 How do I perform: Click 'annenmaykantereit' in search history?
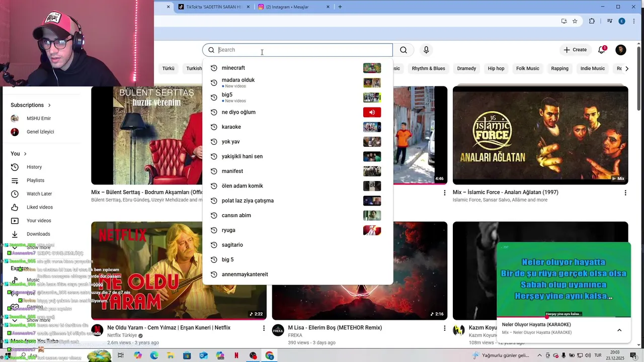pyautogui.click(x=297, y=275)
